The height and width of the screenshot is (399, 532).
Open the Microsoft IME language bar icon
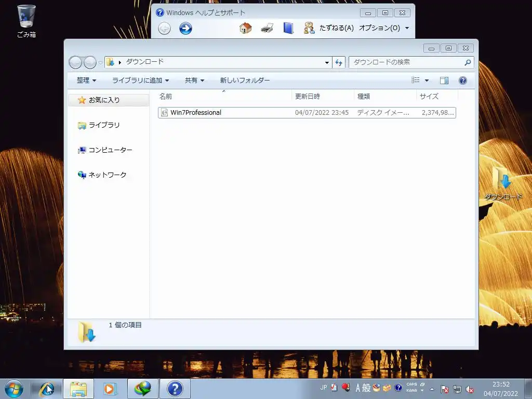[334, 387]
